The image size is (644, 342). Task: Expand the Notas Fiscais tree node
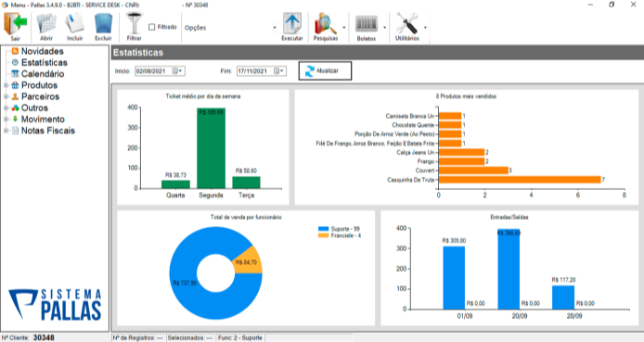pos(6,131)
